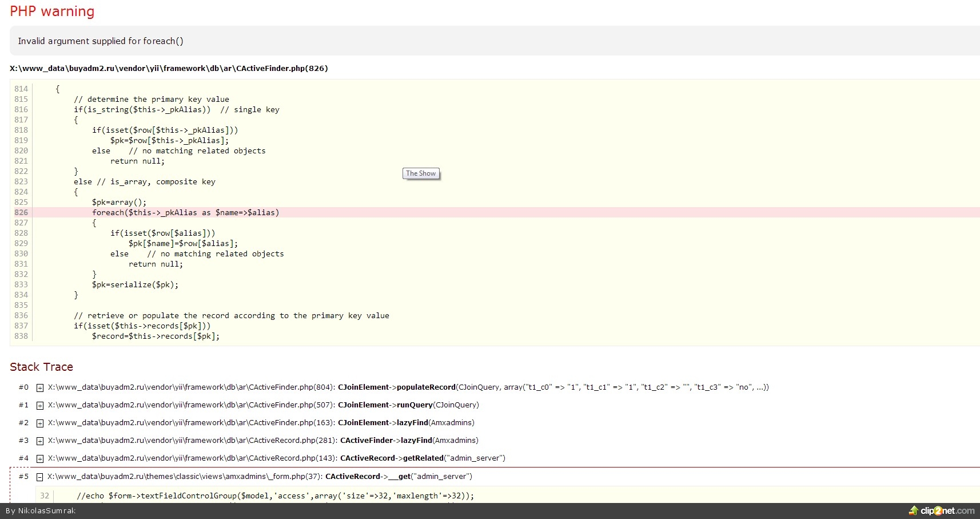Click '// retrieve or populate the record' comment

coord(232,315)
